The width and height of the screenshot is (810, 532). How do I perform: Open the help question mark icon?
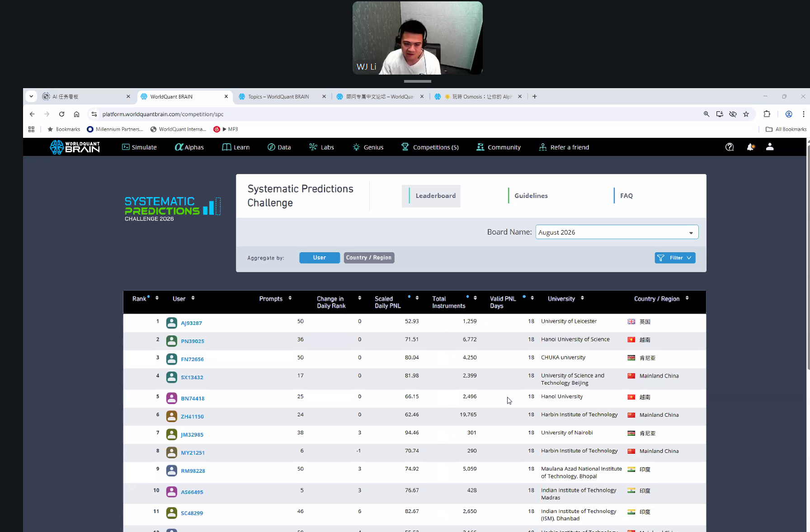tap(730, 147)
